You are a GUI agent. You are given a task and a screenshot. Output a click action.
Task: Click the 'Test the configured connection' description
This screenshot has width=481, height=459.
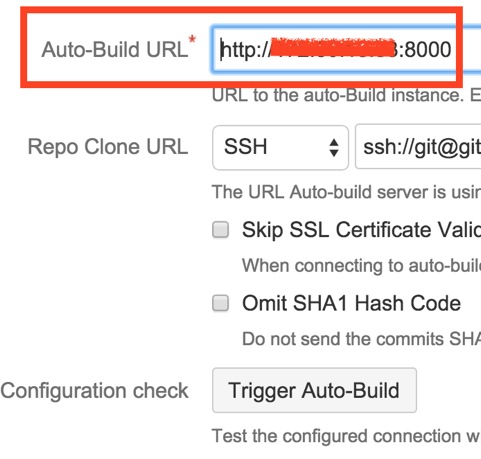click(346, 436)
